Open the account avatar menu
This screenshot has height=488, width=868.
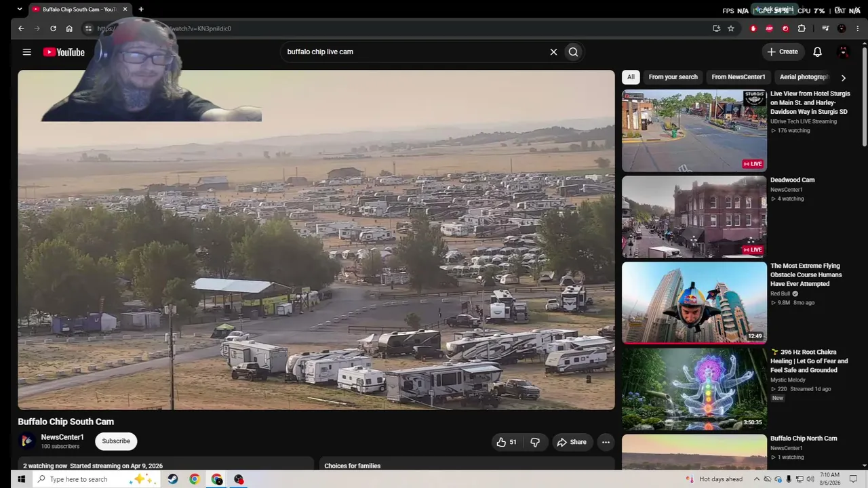click(844, 52)
